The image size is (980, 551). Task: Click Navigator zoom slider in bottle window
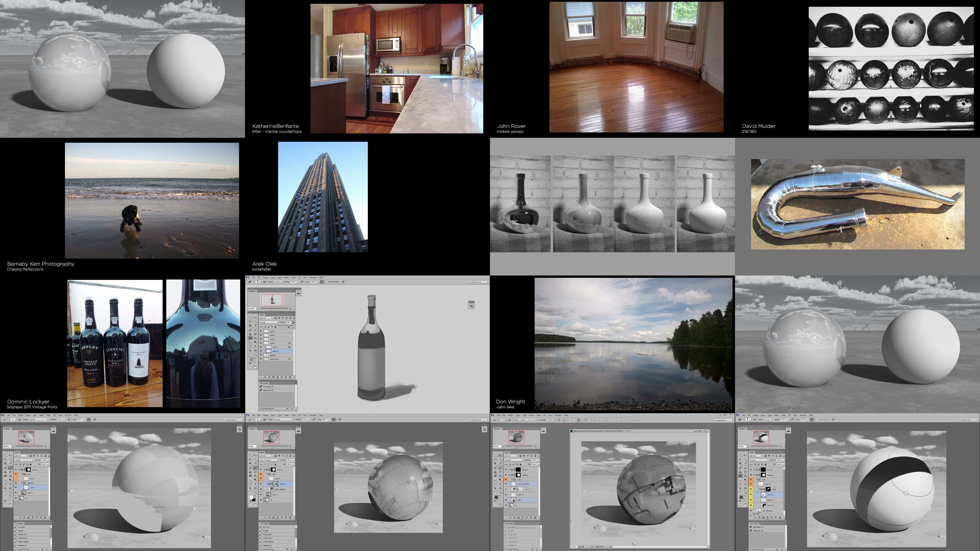tap(275, 308)
